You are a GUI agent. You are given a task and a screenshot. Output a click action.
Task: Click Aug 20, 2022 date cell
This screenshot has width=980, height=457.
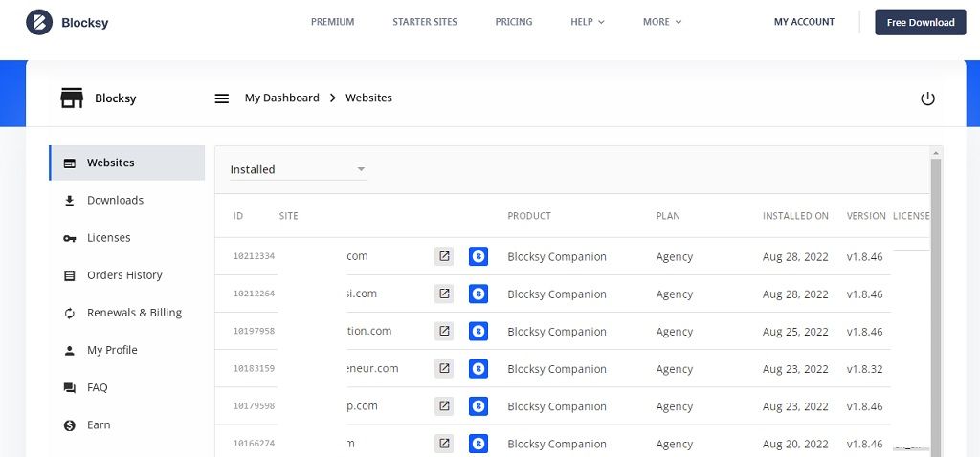click(795, 444)
